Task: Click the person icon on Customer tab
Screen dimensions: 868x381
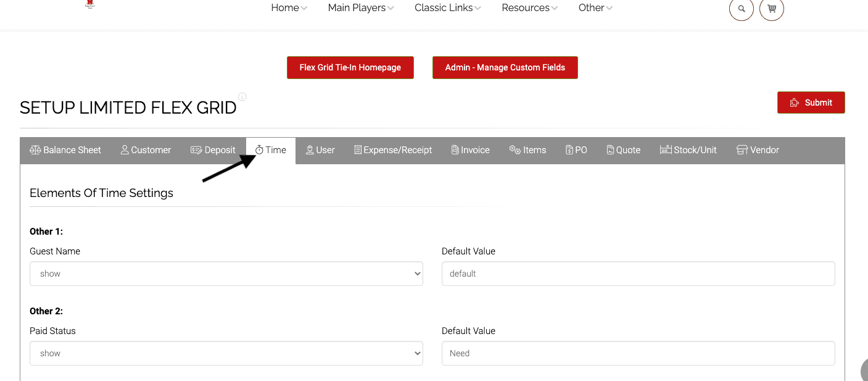Action: click(x=125, y=150)
